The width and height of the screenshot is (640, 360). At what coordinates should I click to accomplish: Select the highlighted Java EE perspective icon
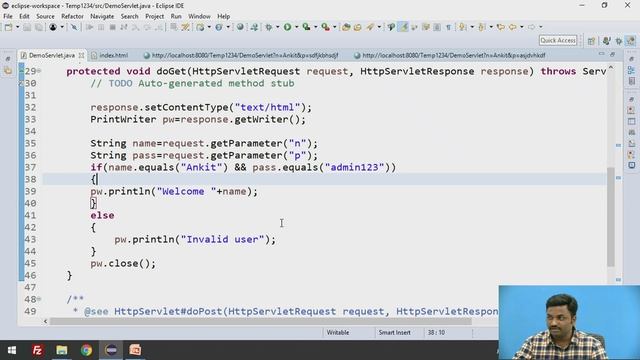631,41
